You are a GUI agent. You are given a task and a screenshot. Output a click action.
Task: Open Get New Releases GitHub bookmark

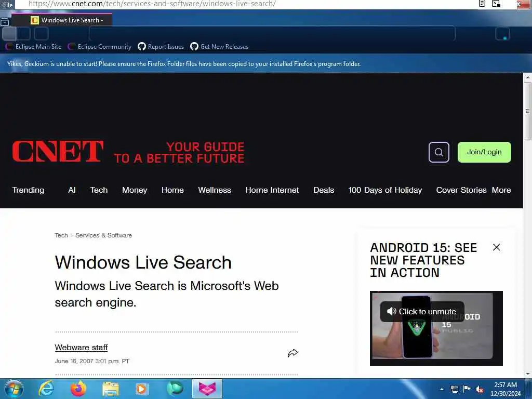[219, 47]
